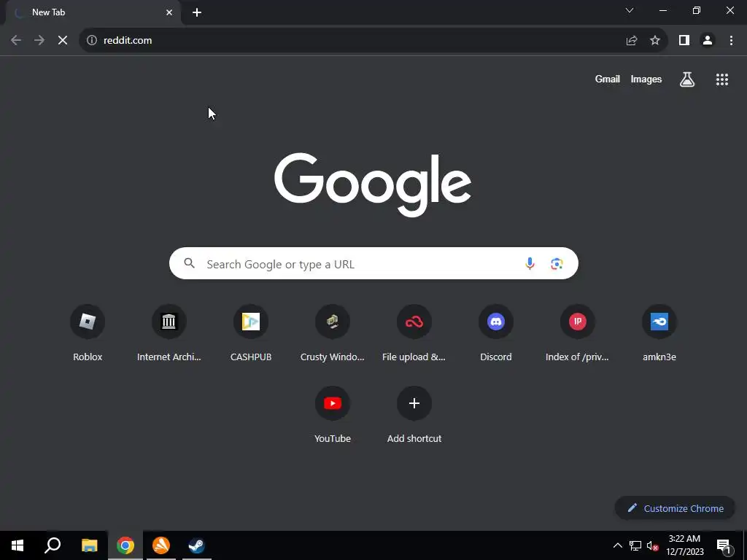Click the Customize Chrome button
The height and width of the screenshot is (560, 747).
point(675,508)
